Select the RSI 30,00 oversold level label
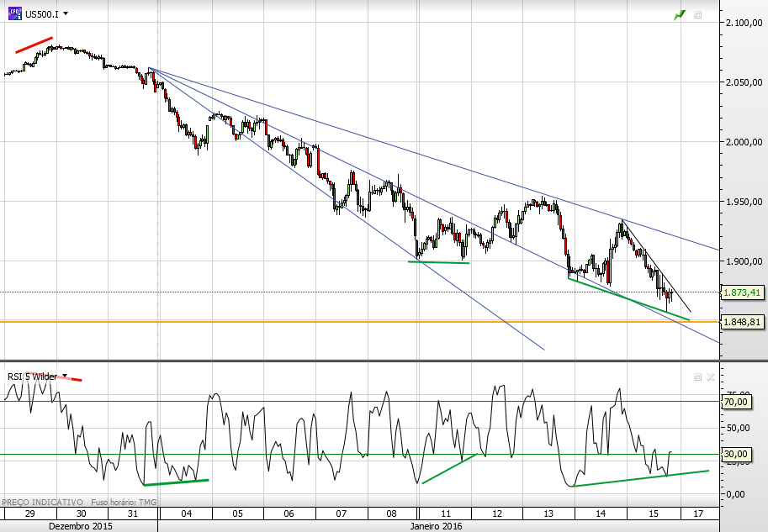768x532 pixels. coord(736,454)
